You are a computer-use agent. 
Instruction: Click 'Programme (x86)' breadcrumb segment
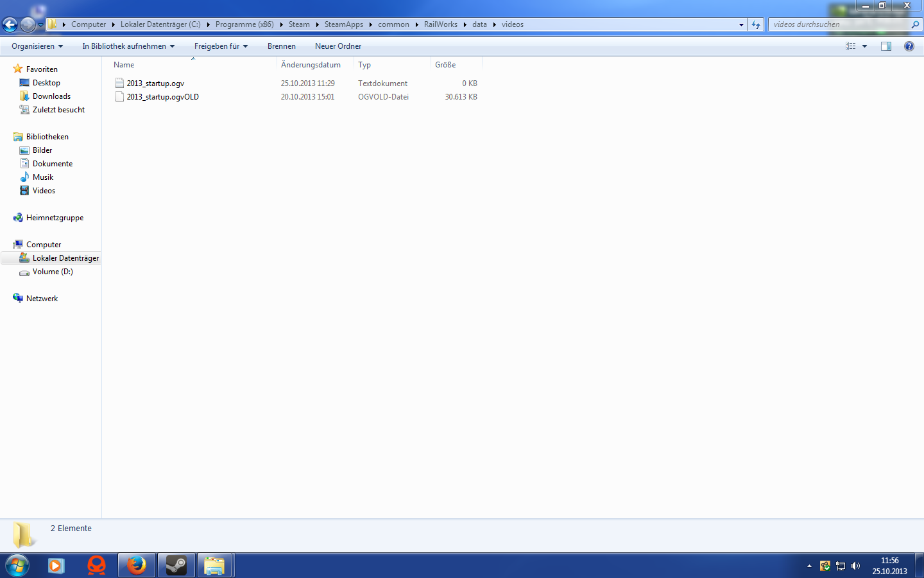click(244, 24)
